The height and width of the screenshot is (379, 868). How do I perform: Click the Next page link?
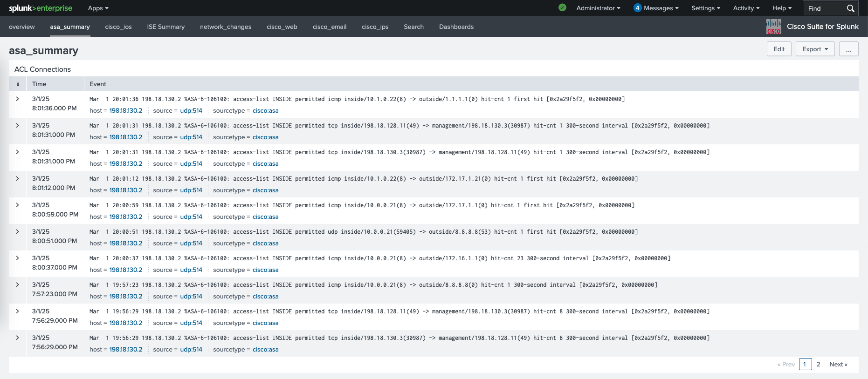tap(838, 365)
